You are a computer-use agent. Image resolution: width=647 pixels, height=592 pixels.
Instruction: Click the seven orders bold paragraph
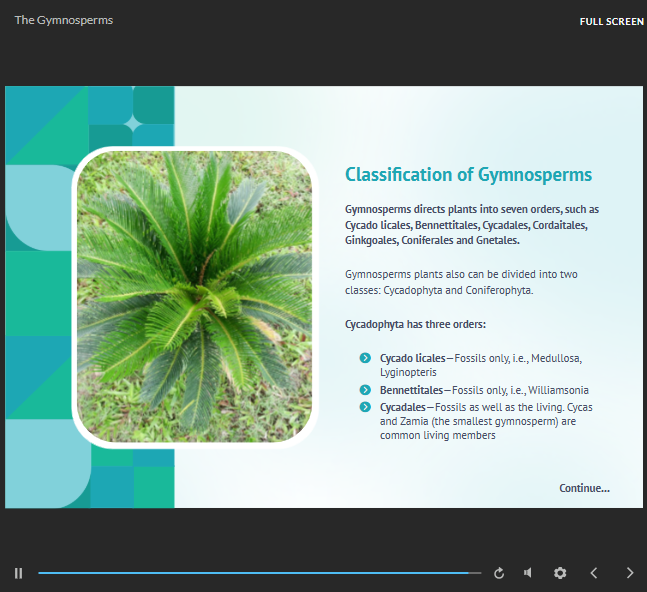(471, 225)
